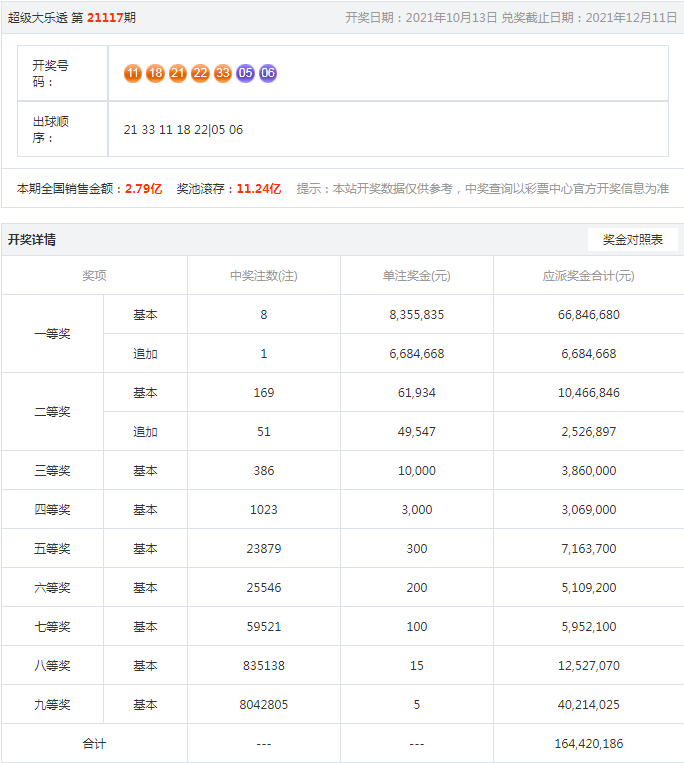This screenshot has width=684, height=763.
Task: Click third prize winner count 386
Action: pyautogui.click(x=264, y=471)
